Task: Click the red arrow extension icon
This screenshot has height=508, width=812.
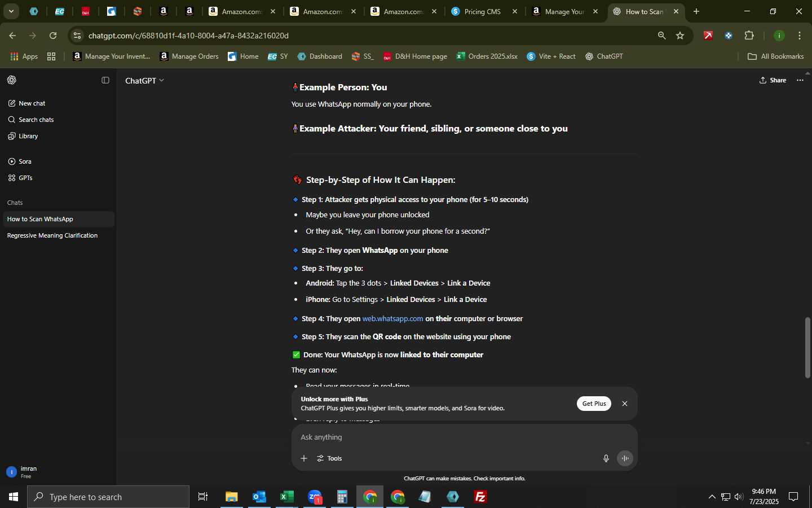Action: [708, 36]
